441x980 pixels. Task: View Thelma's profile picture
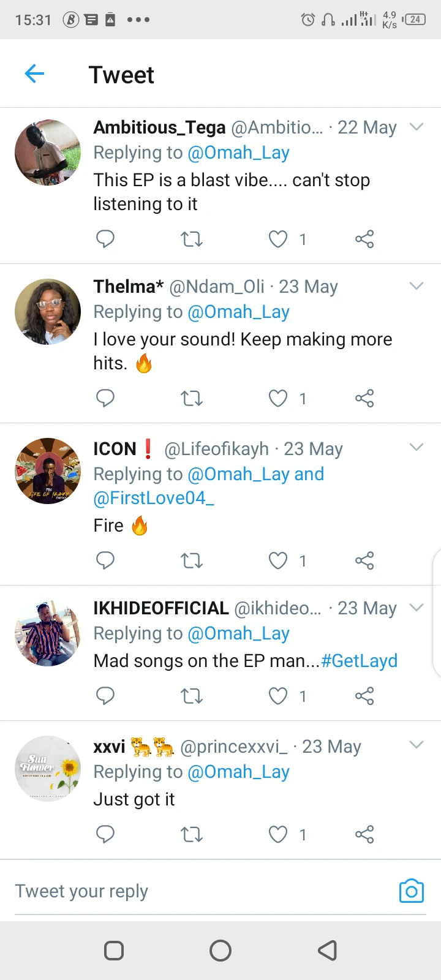(48, 312)
